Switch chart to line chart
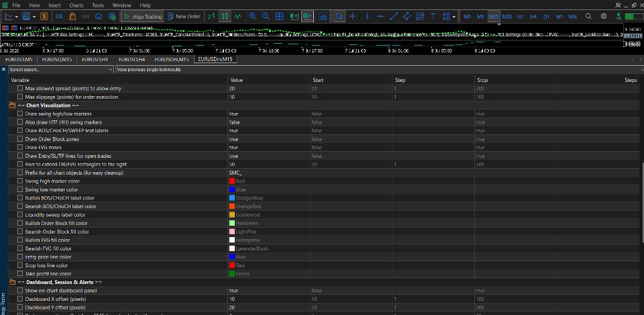The height and width of the screenshot is (315, 644). coord(237,16)
